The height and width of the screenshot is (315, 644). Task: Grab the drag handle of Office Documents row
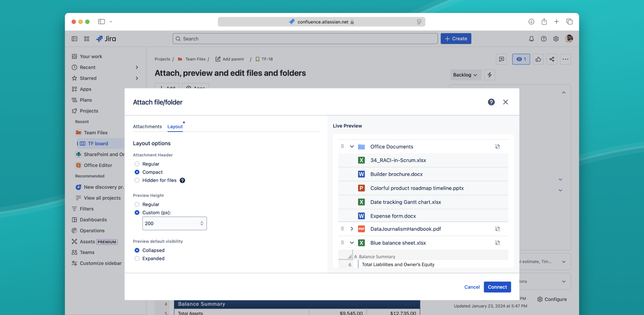point(342,147)
